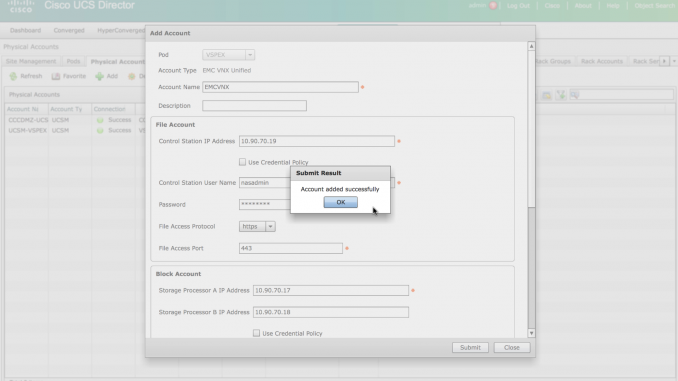Screen dimensions: 678x381
Task: Select the CCCDMZ-UCS account row
Action: tap(76, 120)
